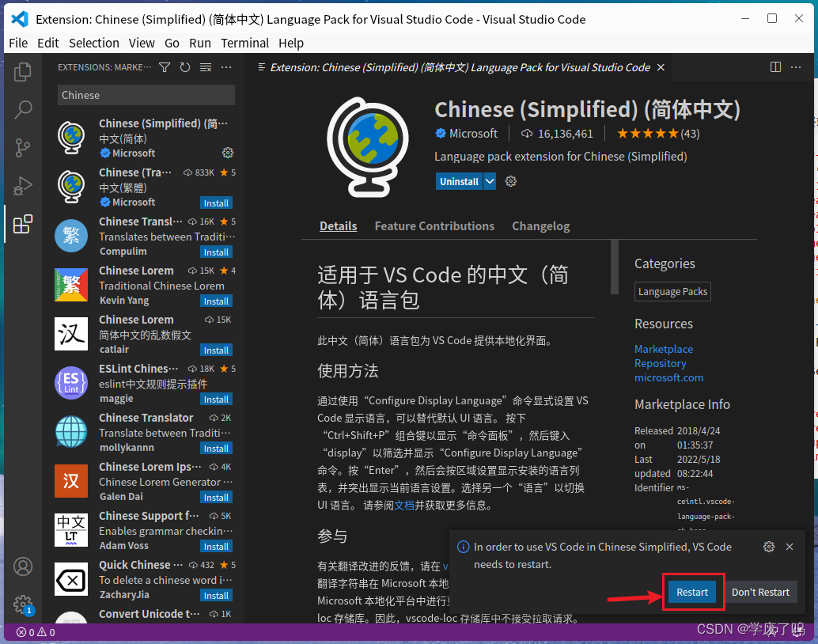This screenshot has width=818, height=644.
Task: Open the Explorer view in activity bar
Action: coord(22,72)
